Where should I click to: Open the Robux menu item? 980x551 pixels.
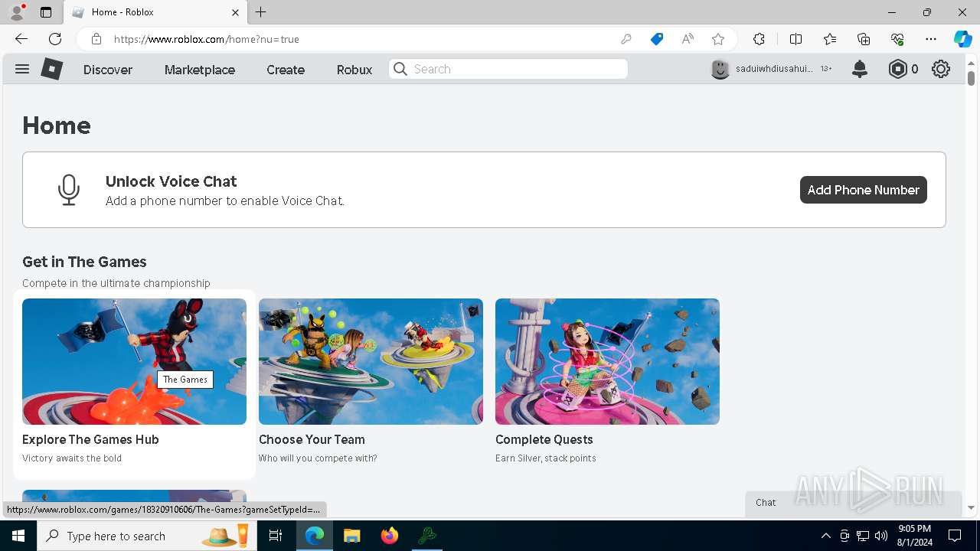(x=354, y=70)
